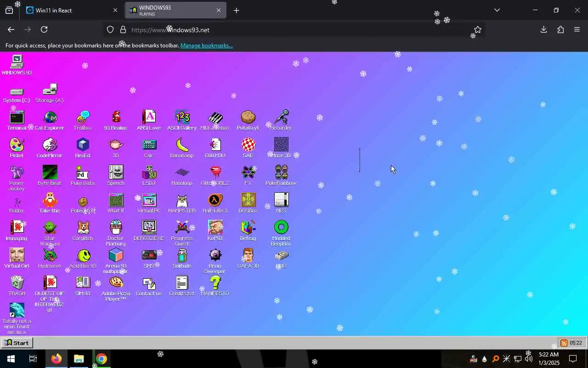Open PokéRainbow icon
Viewport: 588px width, 368px height.
click(x=281, y=176)
